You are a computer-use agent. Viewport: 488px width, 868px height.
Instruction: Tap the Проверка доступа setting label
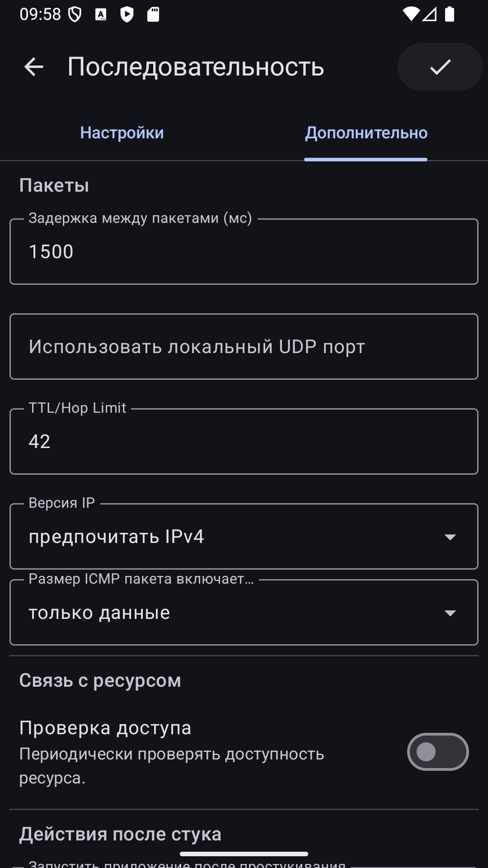[105, 728]
